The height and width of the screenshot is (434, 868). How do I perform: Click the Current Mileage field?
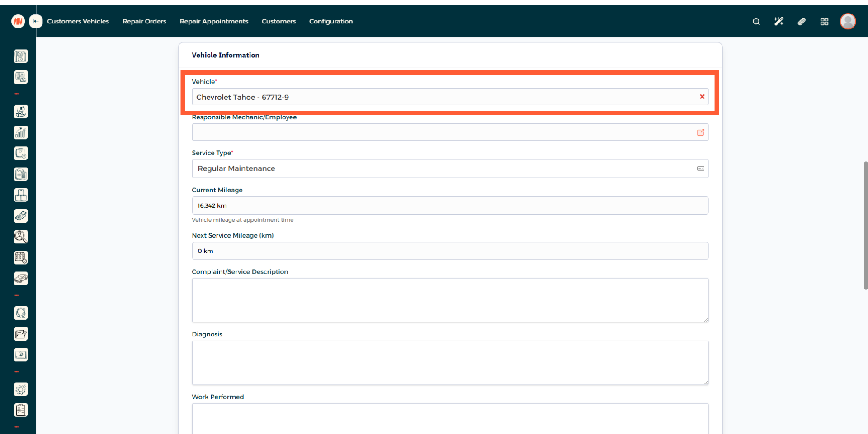[450, 205]
